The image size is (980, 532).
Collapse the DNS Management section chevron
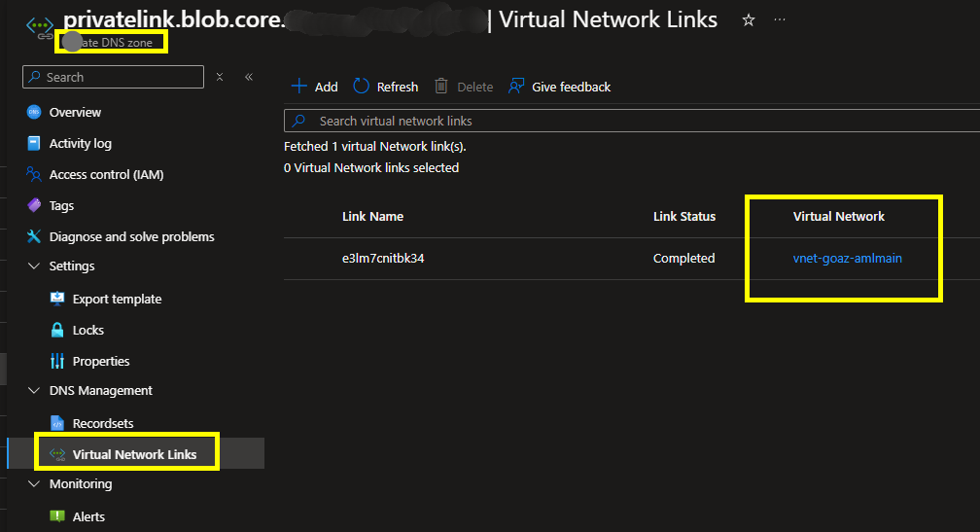34,390
